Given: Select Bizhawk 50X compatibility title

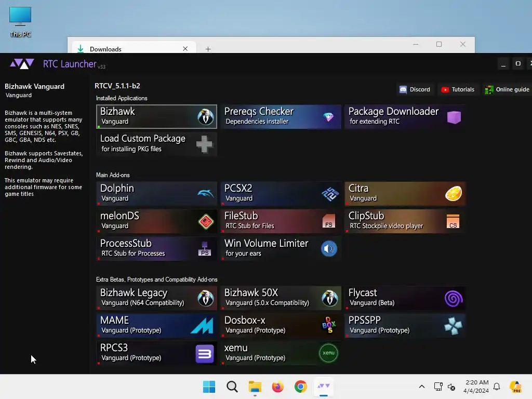Looking at the screenshot, I should [x=251, y=293].
